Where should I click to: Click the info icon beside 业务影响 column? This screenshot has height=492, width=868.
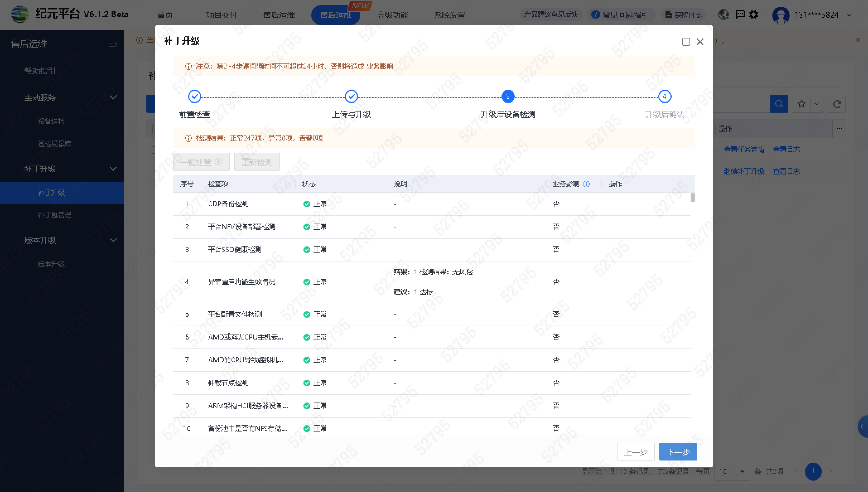[587, 184]
